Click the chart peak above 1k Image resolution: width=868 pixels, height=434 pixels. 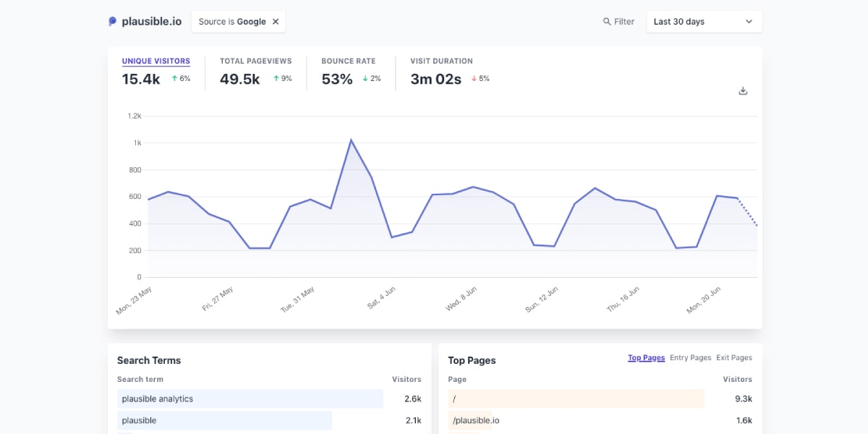coord(351,140)
